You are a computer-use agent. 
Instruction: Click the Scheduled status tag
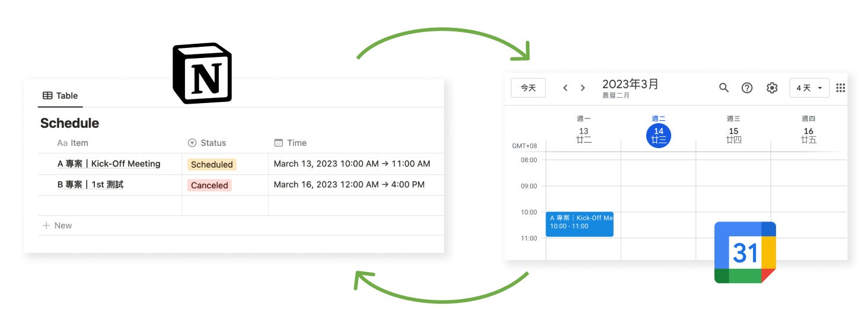pyautogui.click(x=212, y=165)
